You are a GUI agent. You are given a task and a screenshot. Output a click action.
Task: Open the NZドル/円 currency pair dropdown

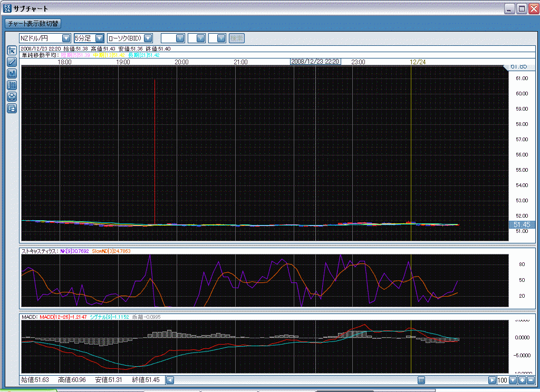point(66,38)
